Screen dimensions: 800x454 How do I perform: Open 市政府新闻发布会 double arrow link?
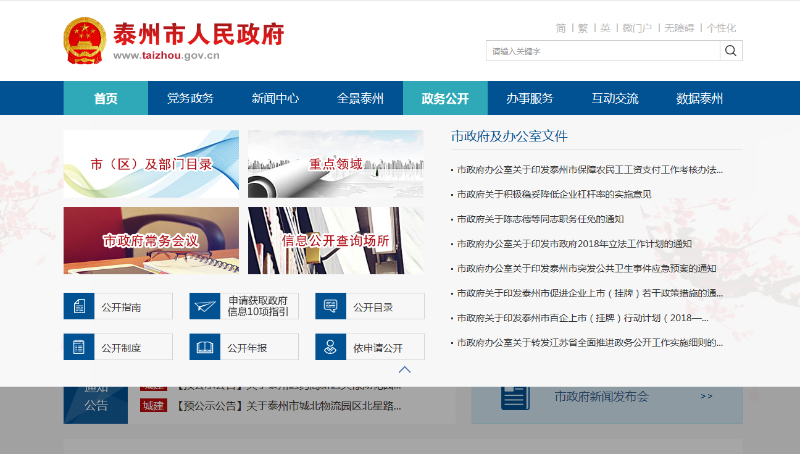pyautogui.click(x=706, y=397)
